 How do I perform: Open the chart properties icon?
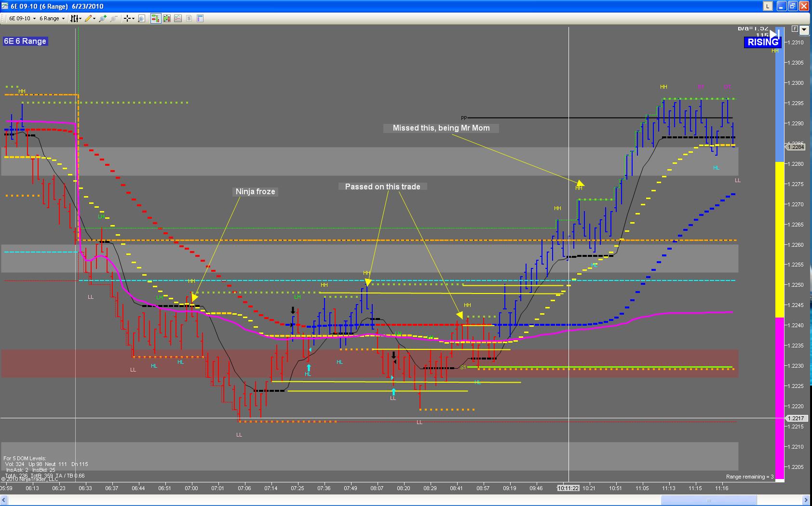coord(200,18)
